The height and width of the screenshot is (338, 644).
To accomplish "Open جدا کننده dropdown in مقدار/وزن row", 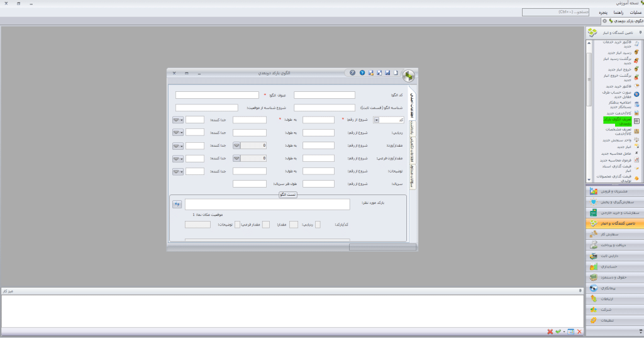I will (178, 146).
